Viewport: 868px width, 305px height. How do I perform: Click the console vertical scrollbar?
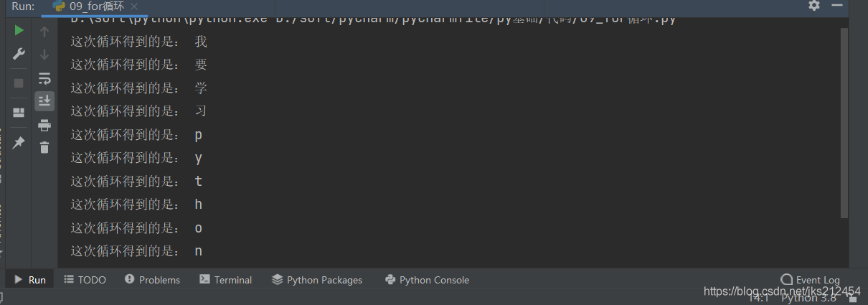coord(844,122)
